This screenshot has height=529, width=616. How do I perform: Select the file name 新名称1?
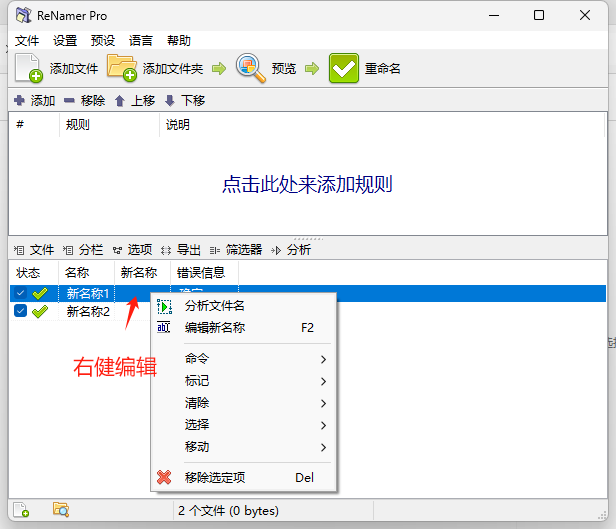point(87,293)
